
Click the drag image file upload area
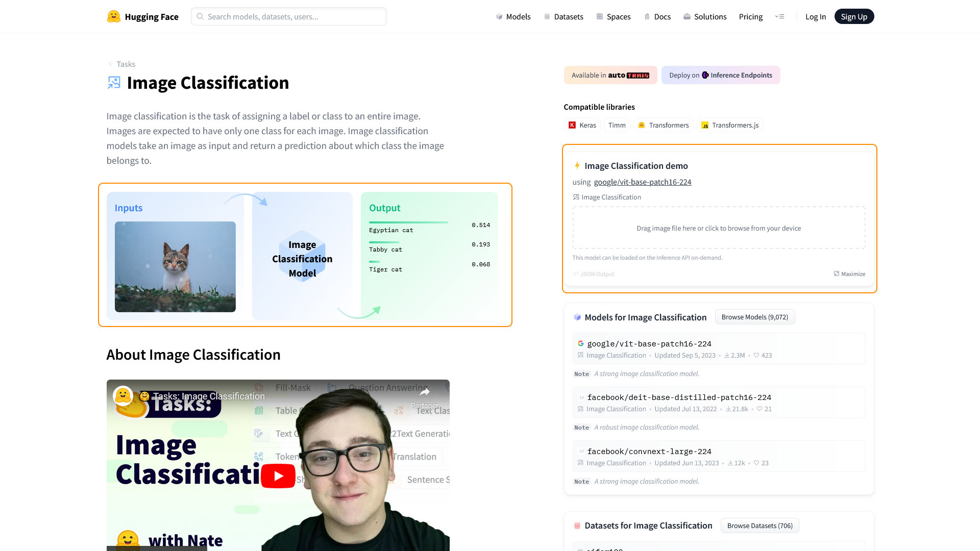(x=719, y=228)
